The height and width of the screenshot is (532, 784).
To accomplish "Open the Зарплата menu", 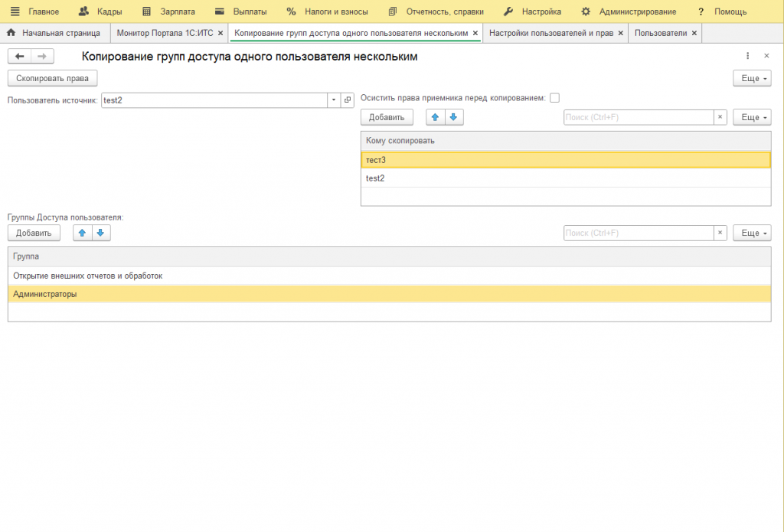I will (178, 11).
